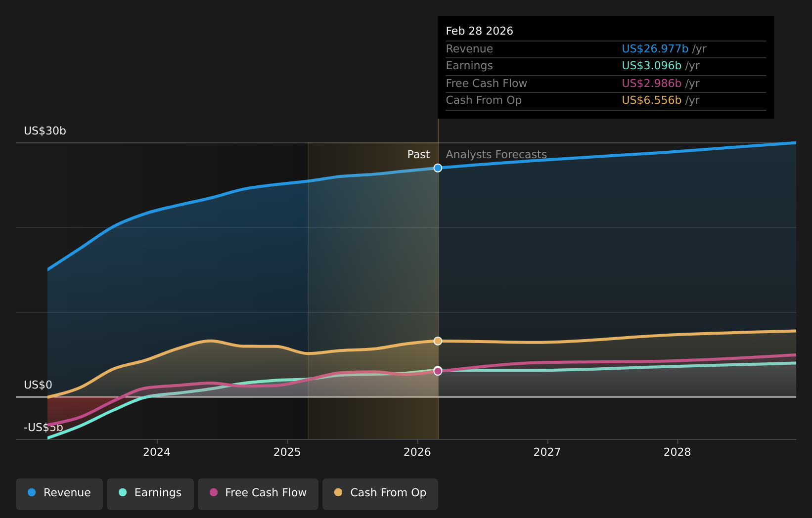Click the Earnings row label in tooltip
812x518 pixels.
[469, 66]
